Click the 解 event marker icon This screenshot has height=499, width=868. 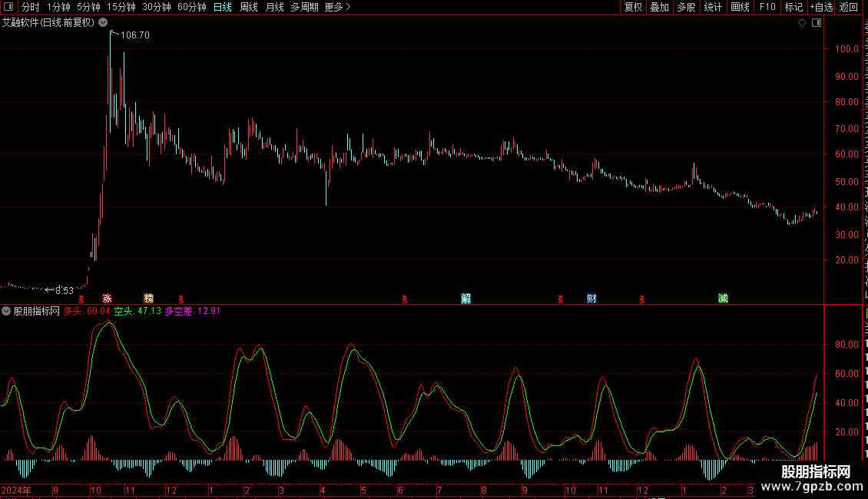tap(466, 299)
